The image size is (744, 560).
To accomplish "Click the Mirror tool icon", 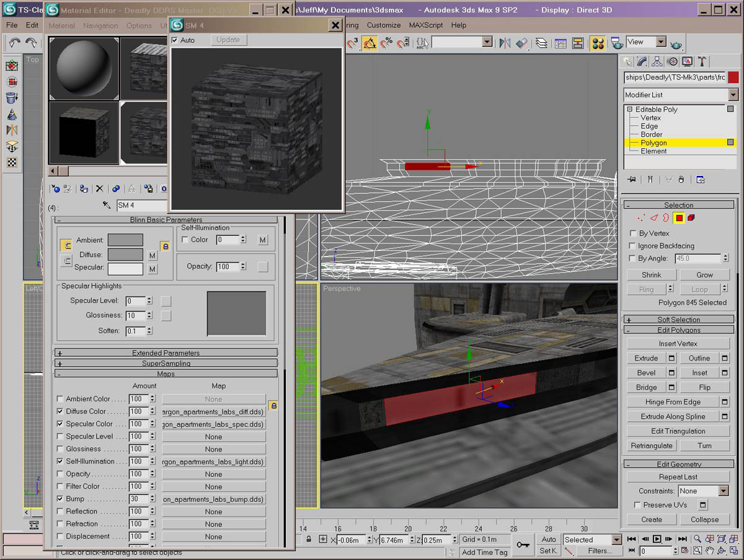I will (505, 43).
